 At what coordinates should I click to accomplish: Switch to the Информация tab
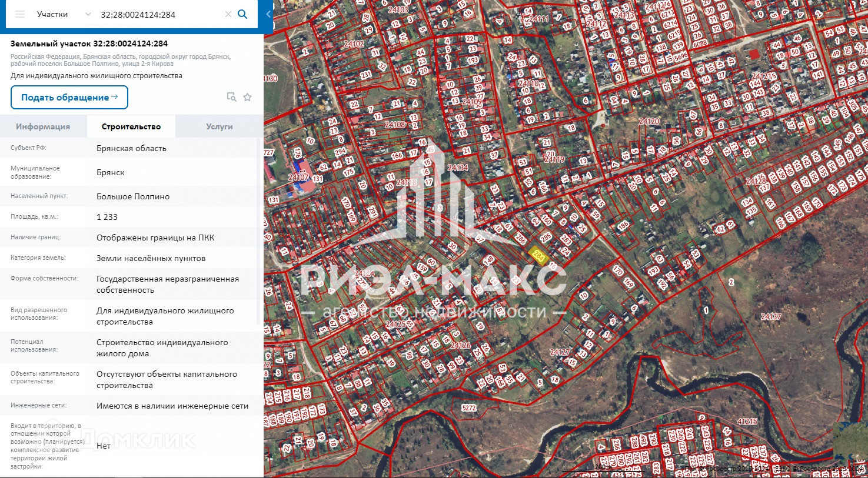(x=43, y=126)
